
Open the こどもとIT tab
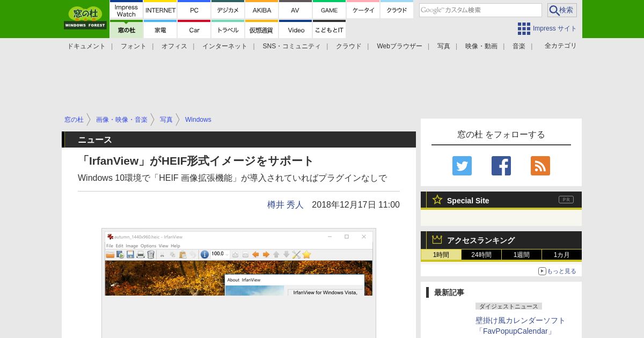(x=329, y=30)
